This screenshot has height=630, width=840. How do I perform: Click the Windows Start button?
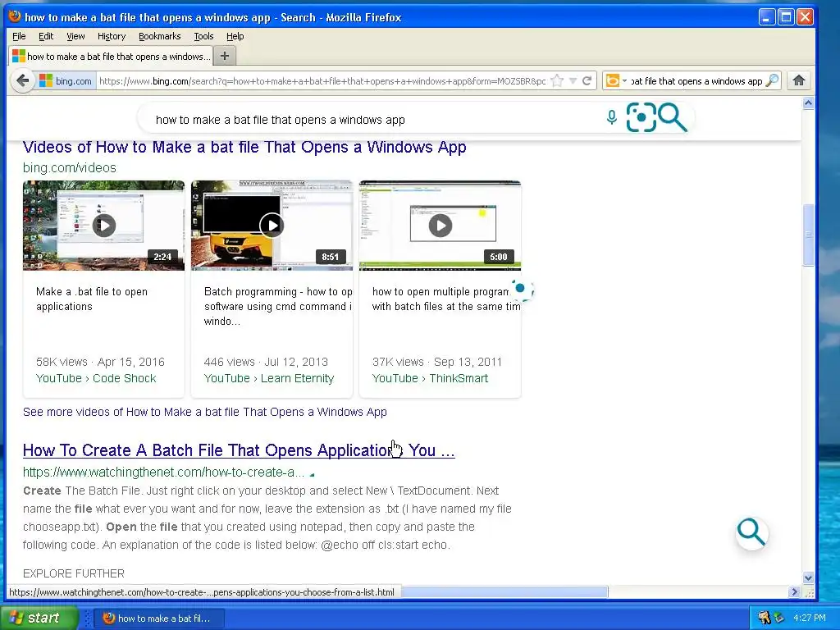tap(39, 618)
